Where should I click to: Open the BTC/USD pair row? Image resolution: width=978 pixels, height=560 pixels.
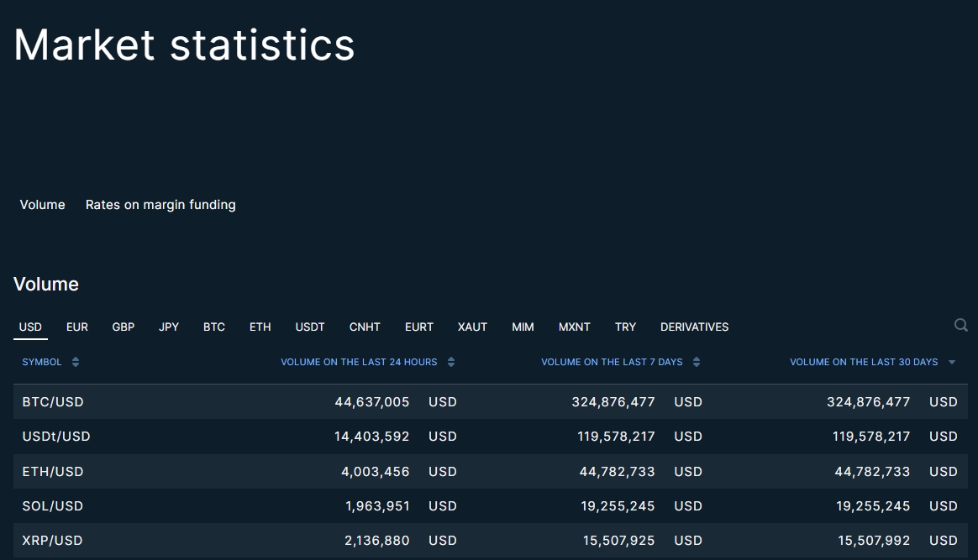[53, 402]
